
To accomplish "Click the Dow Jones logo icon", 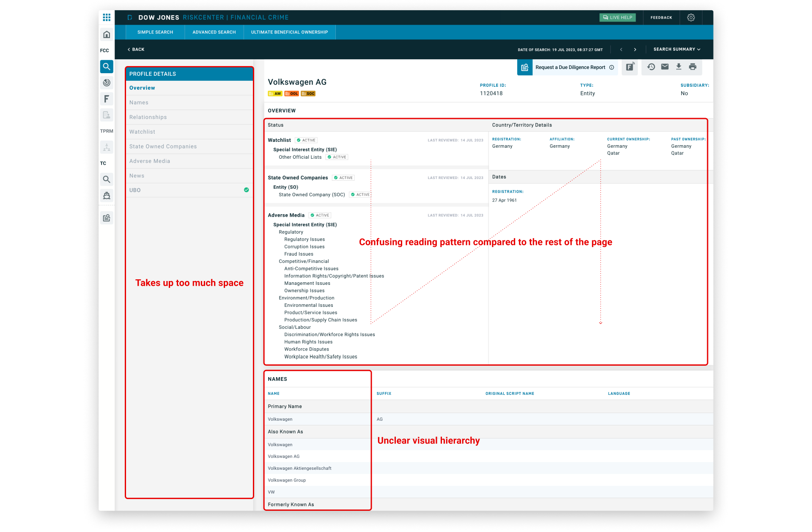I will [130, 17].
